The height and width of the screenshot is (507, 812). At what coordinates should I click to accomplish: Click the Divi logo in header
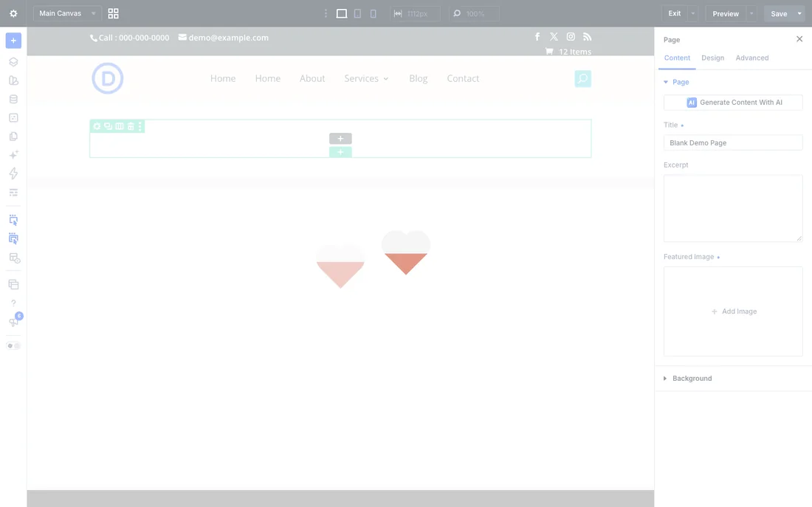108,78
